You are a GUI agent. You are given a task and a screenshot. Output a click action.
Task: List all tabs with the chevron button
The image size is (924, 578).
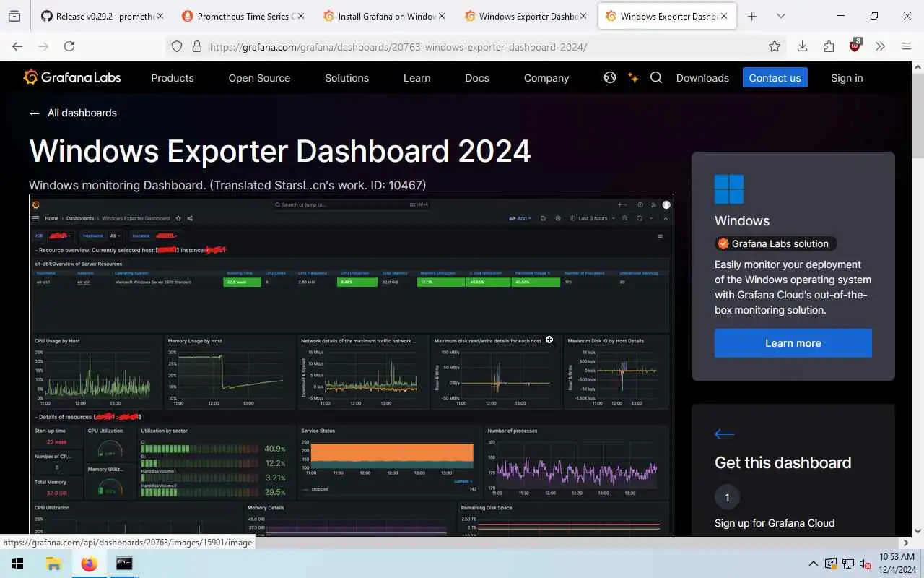coord(780,16)
